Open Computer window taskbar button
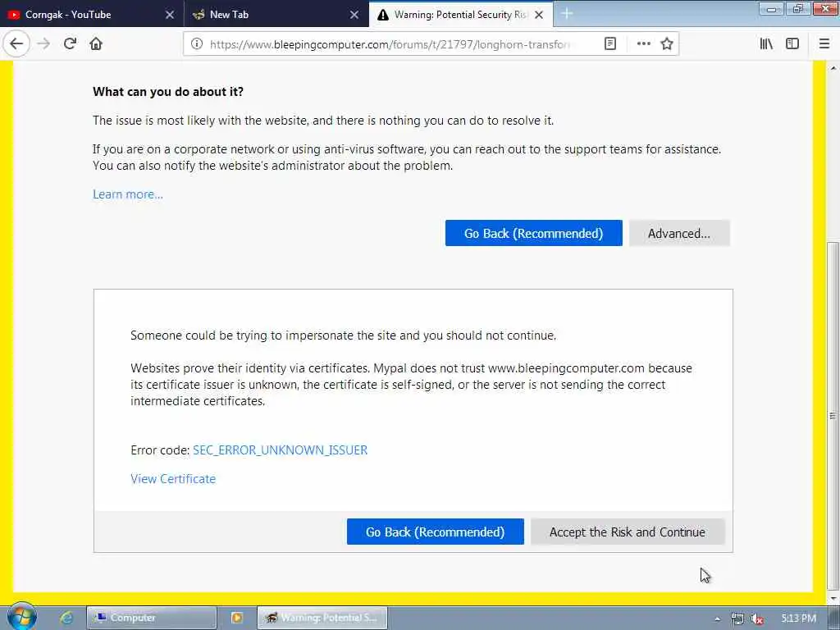840x630 pixels. point(152,618)
